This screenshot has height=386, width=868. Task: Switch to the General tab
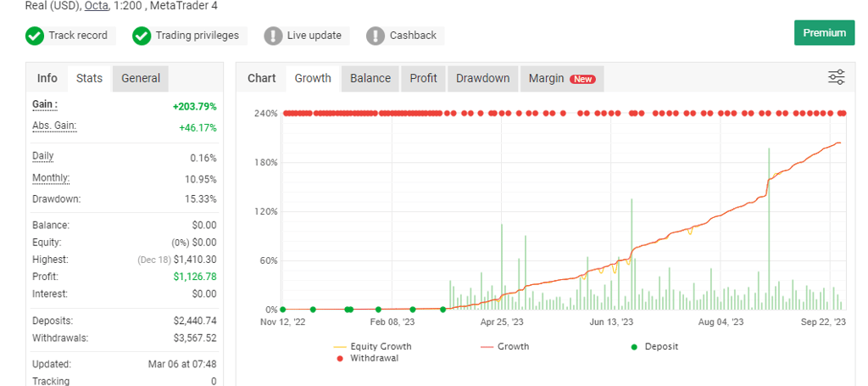click(141, 78)
